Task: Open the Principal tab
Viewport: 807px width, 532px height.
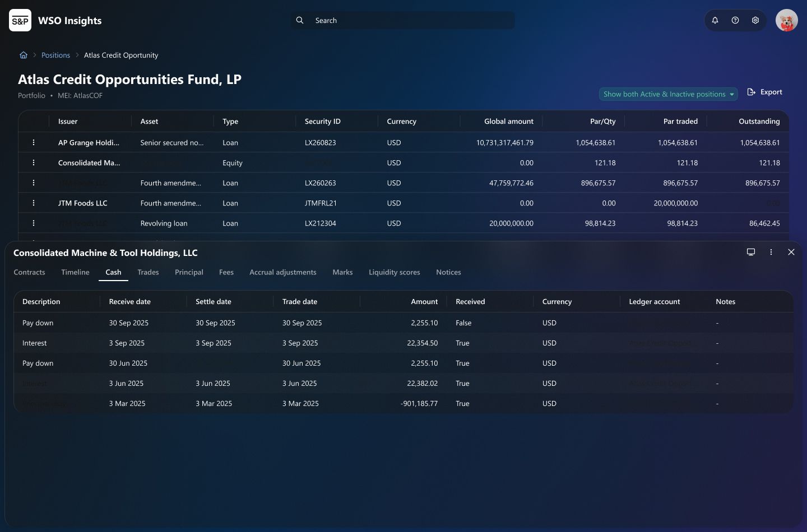Action: click(189, 272)
